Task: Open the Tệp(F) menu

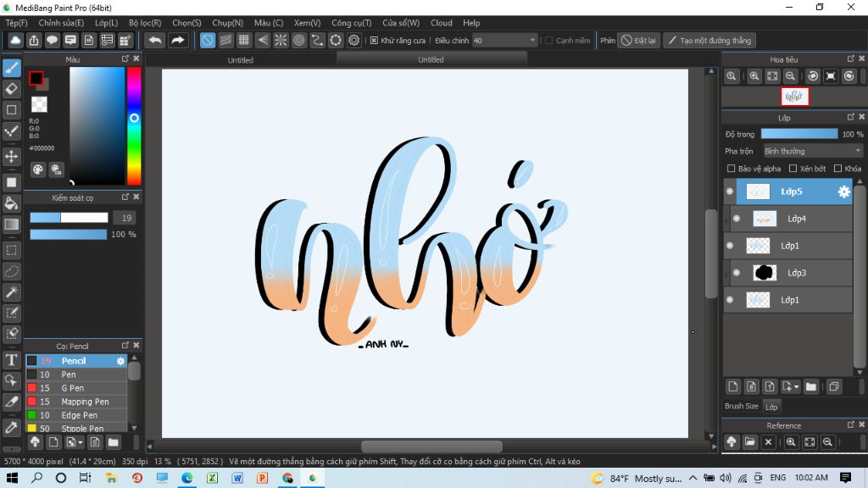Action: click(x=17, y=23)
